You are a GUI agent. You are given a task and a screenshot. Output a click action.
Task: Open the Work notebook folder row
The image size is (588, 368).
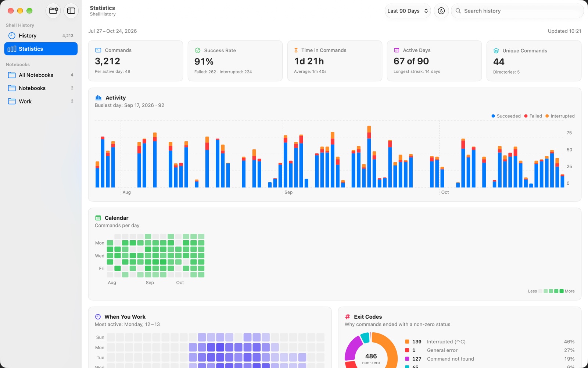[41, 101]
